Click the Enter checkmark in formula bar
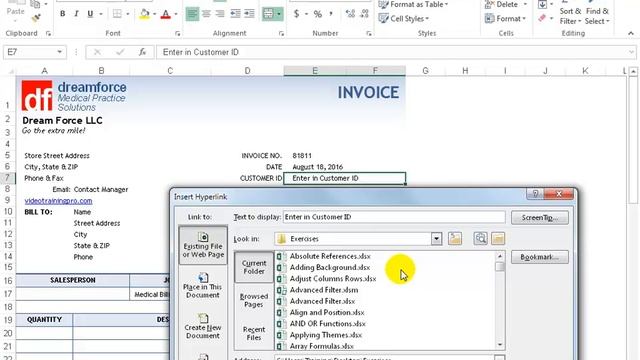 pyautogui.click(x=120, y=52)
